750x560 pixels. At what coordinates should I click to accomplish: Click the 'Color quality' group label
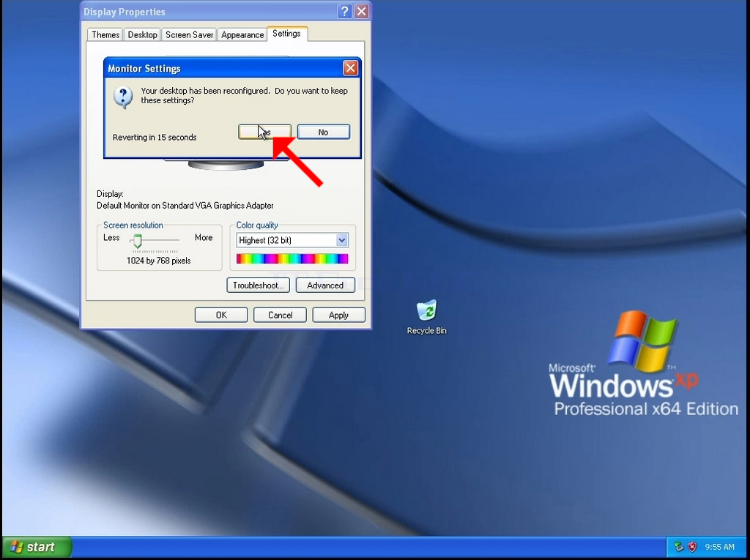(257, 225)
